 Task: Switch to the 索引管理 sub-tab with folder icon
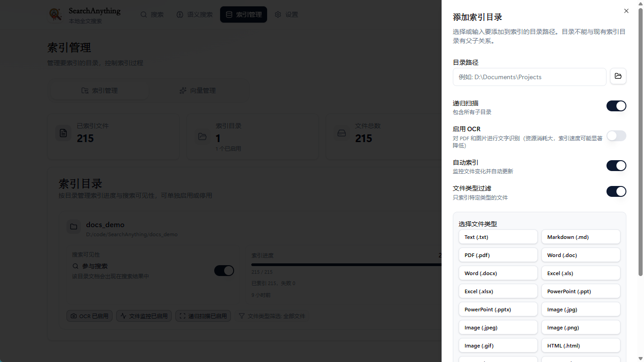pyautogui.click(x=99, y=90)
